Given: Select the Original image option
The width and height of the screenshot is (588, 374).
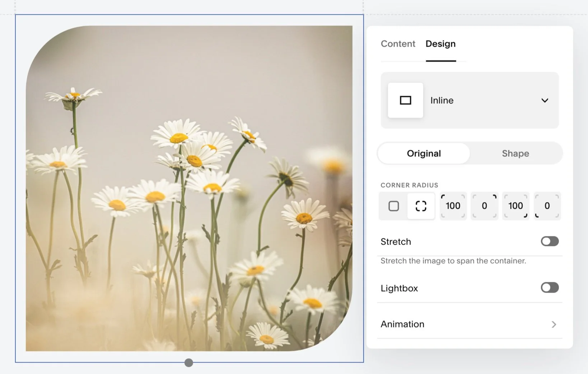Looking at the screenshot, I should (424, 153).
